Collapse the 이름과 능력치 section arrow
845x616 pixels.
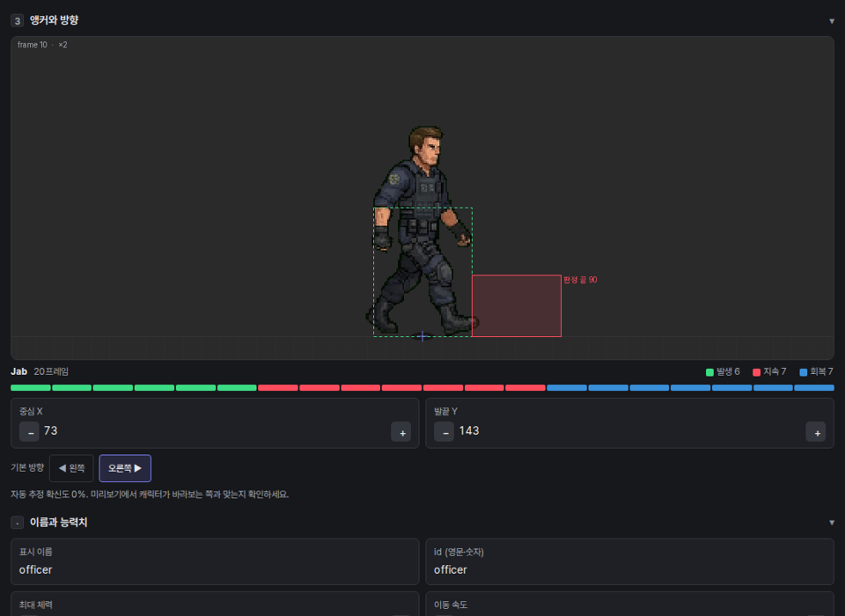[832, 522]
